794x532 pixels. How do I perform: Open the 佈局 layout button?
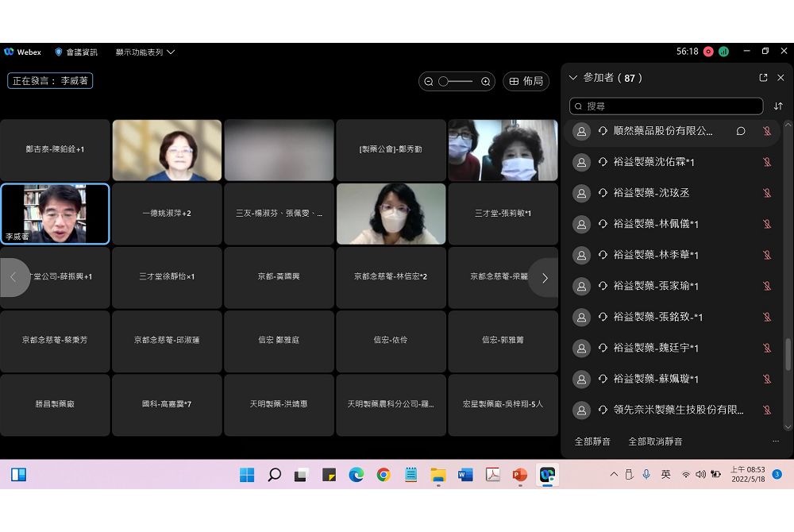[526, 81]
